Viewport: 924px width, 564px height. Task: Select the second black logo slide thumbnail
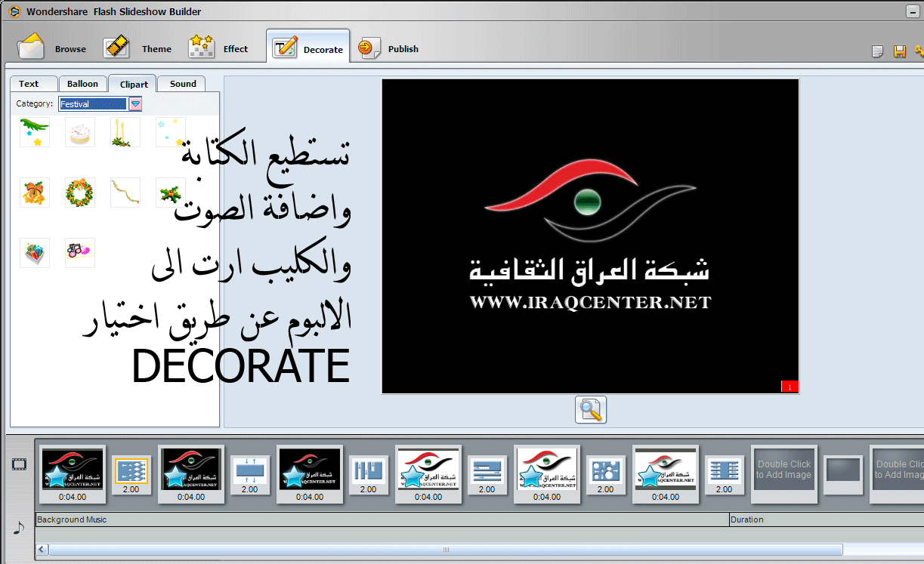pyautogui.click(x=191, y=474)
